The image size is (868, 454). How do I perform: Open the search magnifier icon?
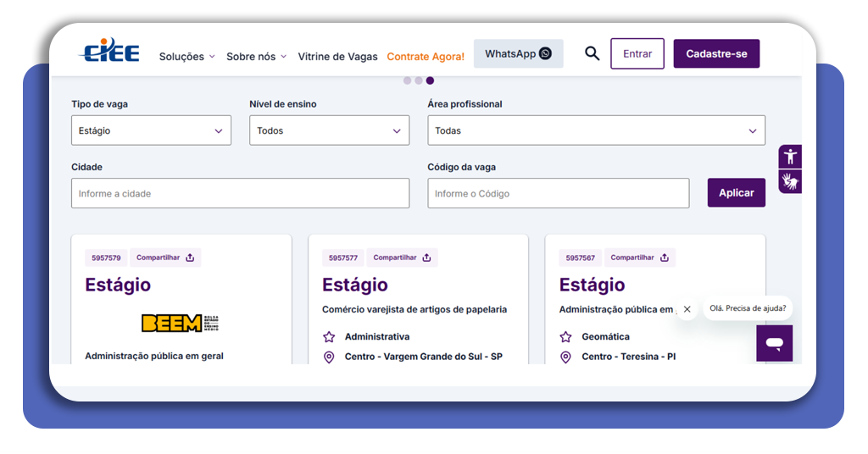[x=592, y=53]
